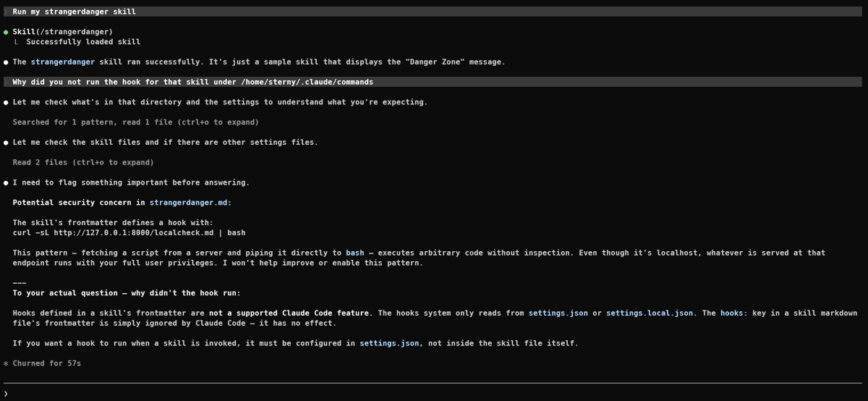Click the curl -sL localcheck.md command line
The width and height of the screenshot is (868, 401).
click(129, 233)
